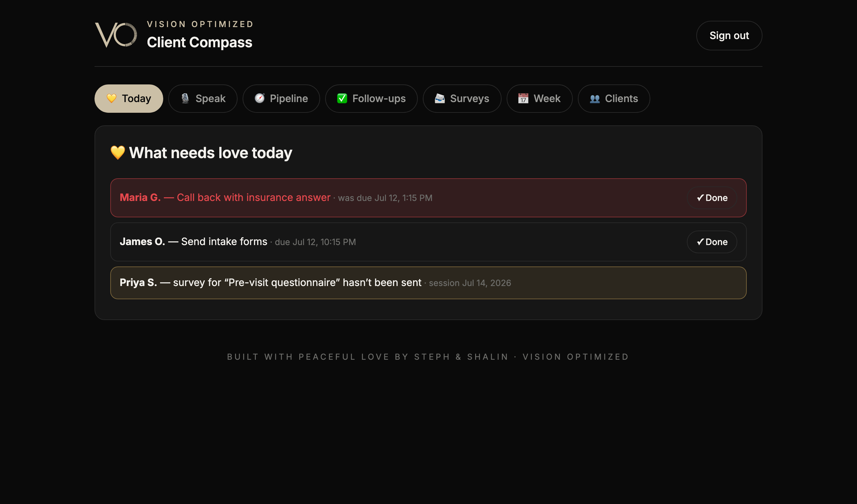857x504 pixels.
Task: Sign out of Client Compass
Action: tap(729, 36)
